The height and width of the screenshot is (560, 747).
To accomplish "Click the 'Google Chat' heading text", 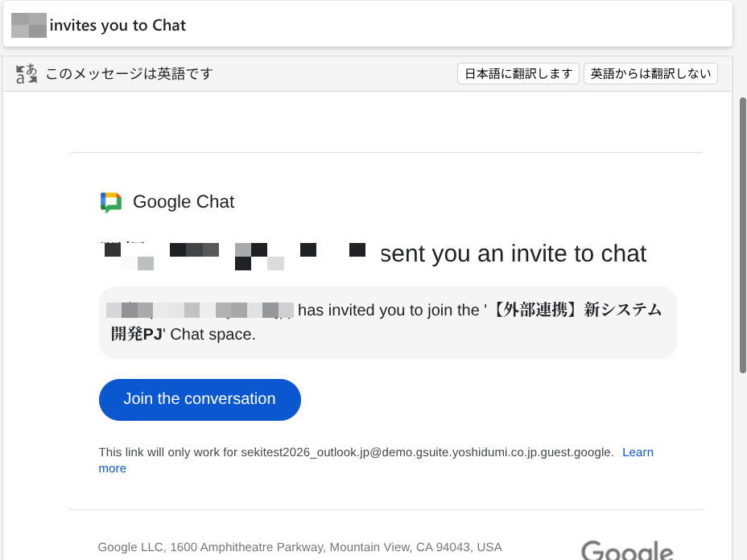I will point(184,202).
